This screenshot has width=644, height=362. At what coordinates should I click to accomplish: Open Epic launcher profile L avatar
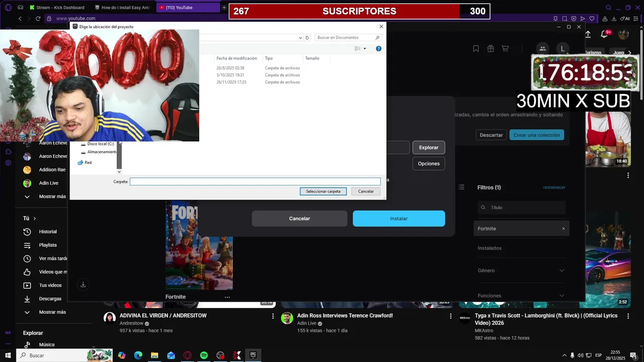[562, 49]
